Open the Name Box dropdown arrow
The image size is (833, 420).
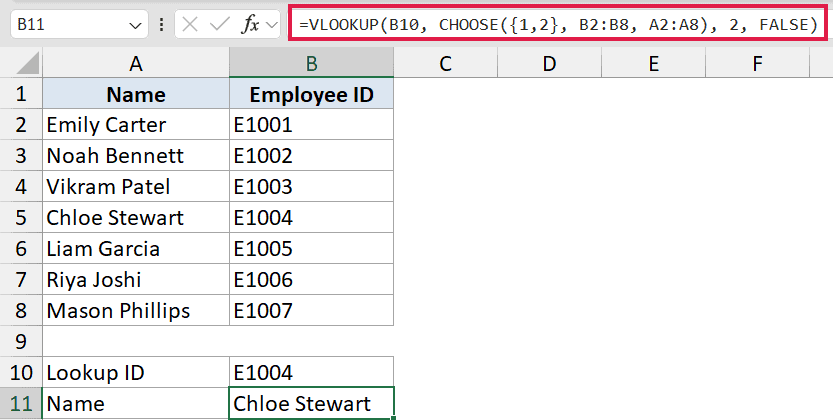pyautogui.click(x=135, y=25)
